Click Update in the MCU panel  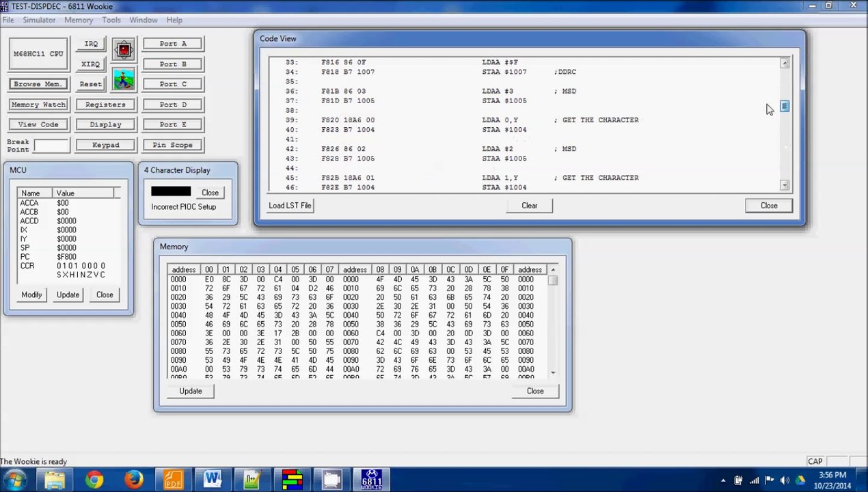tap(68, 295)
